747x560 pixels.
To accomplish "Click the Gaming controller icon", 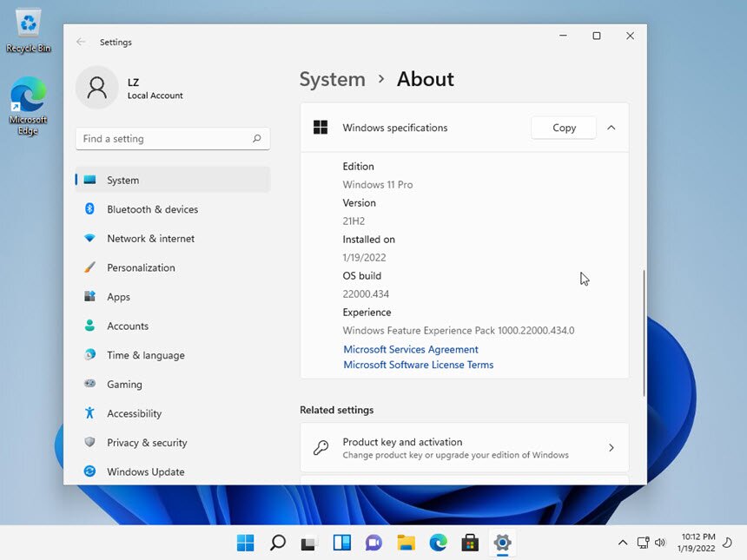I will (89, 384).
